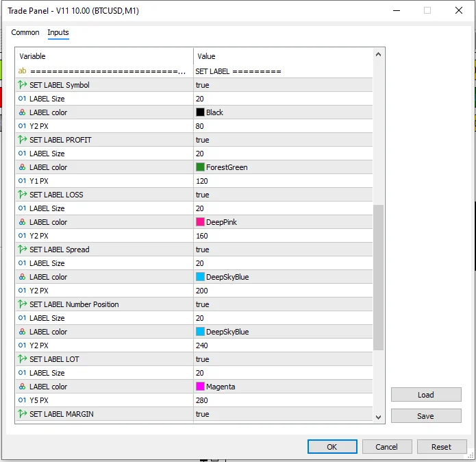The height and width of the screenshot is (462, 476).
Task: Toggle the SET LABEL LOT true value
Action: click(283, 359)
